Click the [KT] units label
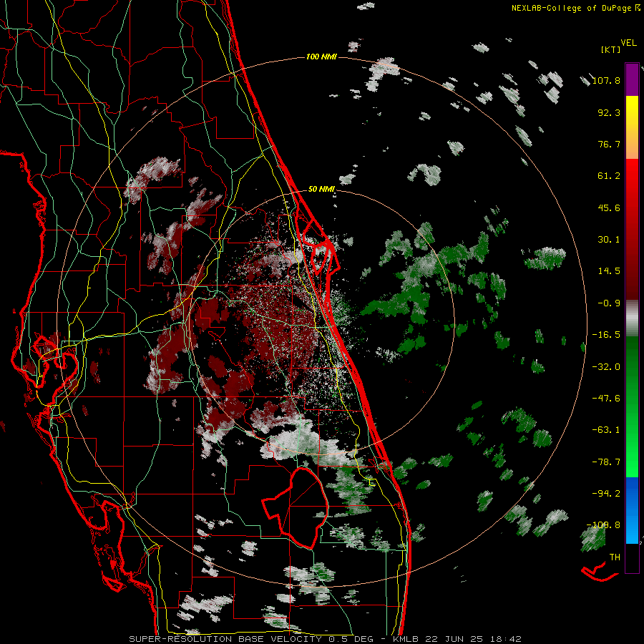Image resolution: width=644 pixels, height=644 pixels. pos(610,49)
